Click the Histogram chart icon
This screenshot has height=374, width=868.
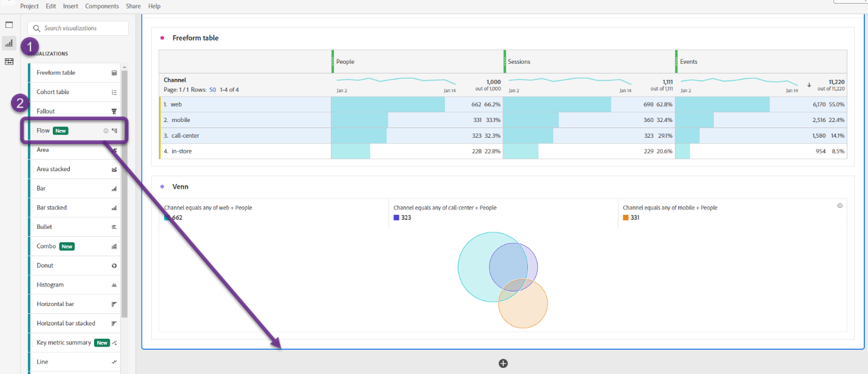point(114,285)
